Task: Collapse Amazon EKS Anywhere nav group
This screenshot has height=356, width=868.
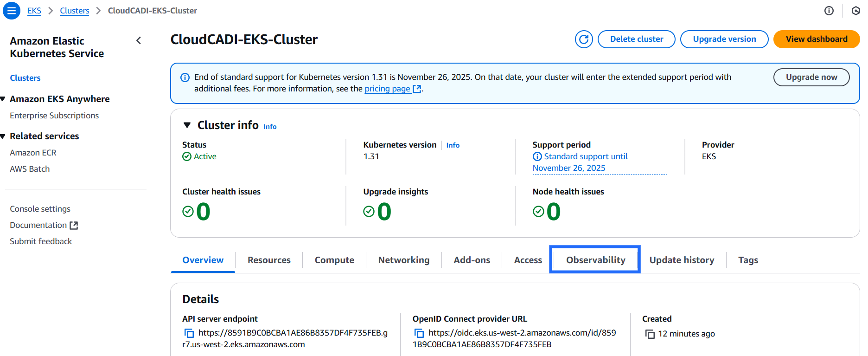Action: 3,99
